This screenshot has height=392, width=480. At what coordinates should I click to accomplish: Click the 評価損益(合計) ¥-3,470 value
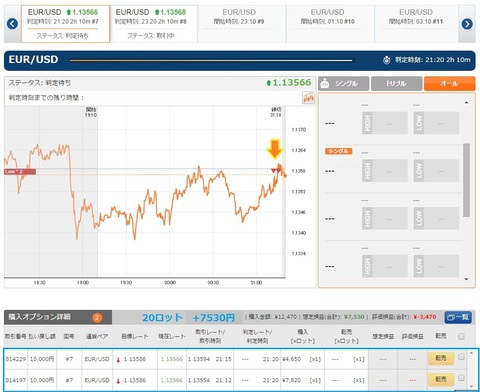(425, 317)
